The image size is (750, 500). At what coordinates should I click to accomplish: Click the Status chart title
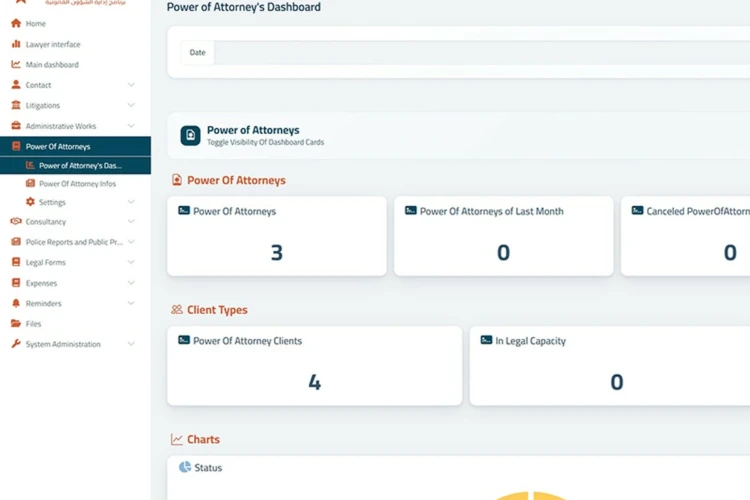click(x=208, y=467)
